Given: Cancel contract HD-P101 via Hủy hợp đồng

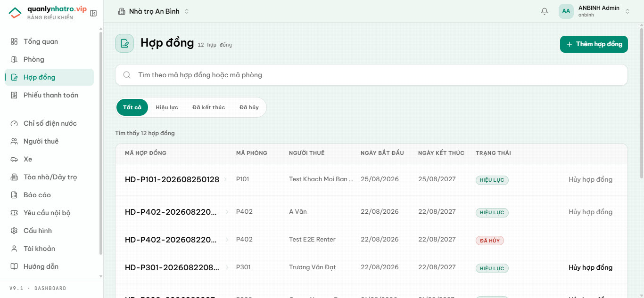Looking at the screenshot, I should pyautogui.click(x=591, y=179).
